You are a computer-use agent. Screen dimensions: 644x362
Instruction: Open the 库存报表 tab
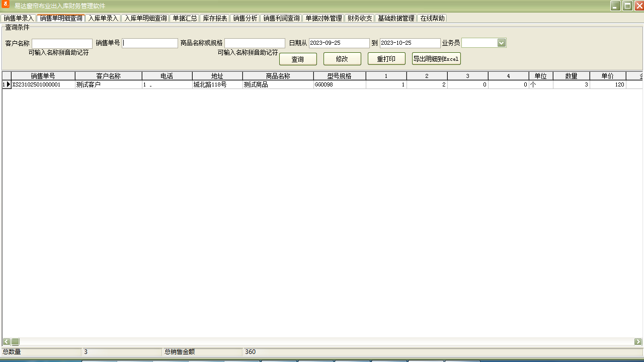(213, 18)
